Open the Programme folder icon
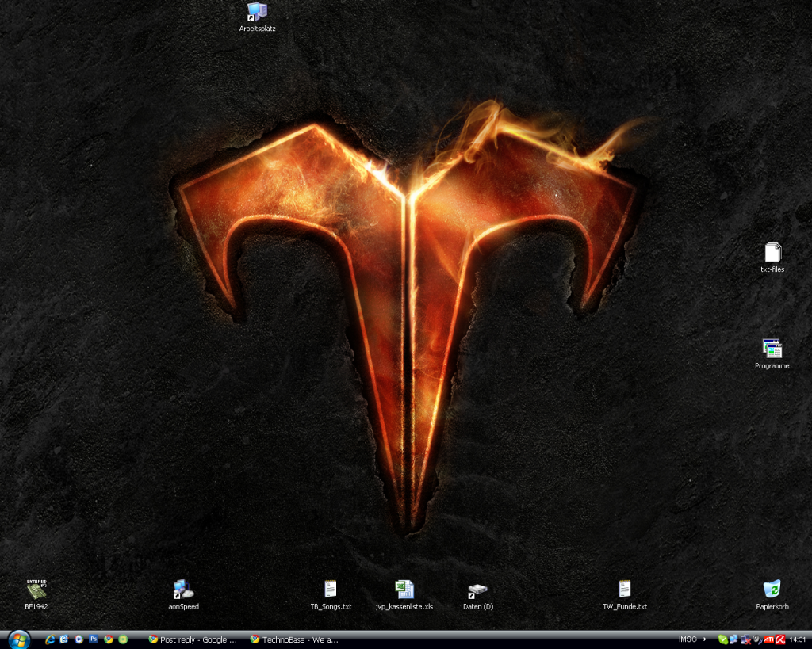This screenshot has width=812, height=649. pos(772,349)
